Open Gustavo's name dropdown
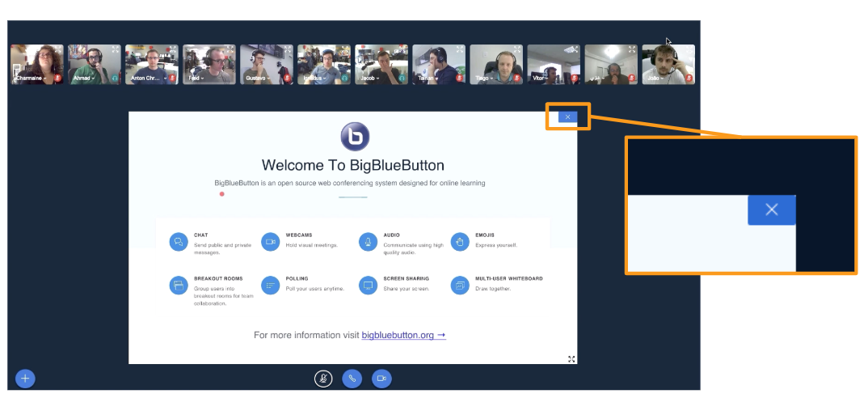868x415 pixels. [x=258, y=78]
